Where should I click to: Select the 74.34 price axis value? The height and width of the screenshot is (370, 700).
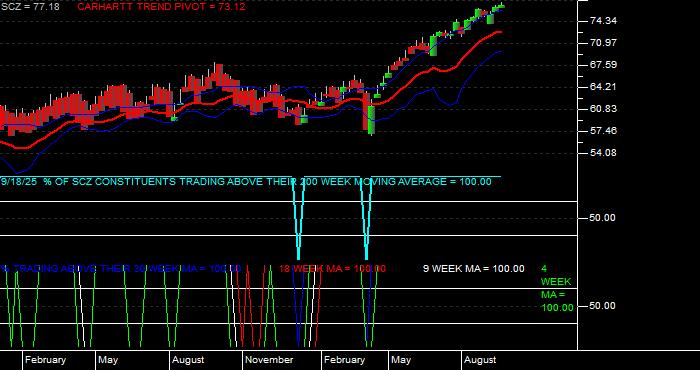604,21
